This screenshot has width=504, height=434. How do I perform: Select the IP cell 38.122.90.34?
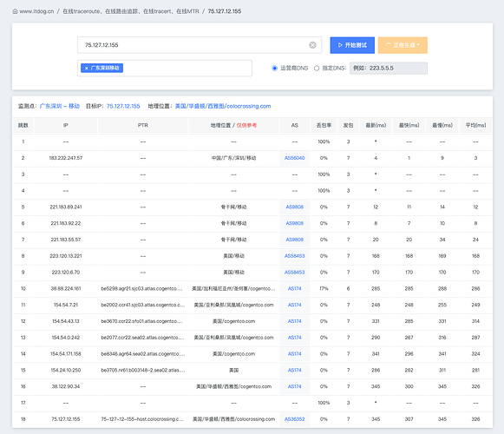click(66, 386)
